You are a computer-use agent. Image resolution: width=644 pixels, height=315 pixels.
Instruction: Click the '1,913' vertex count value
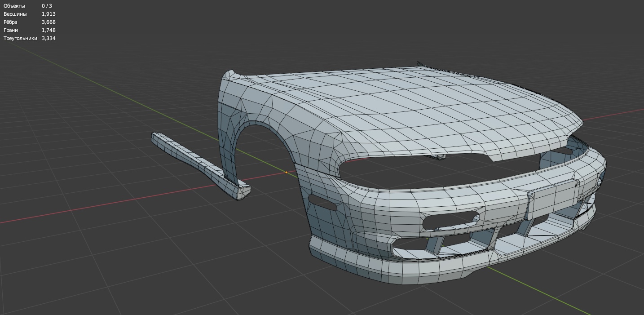point(49,14)
